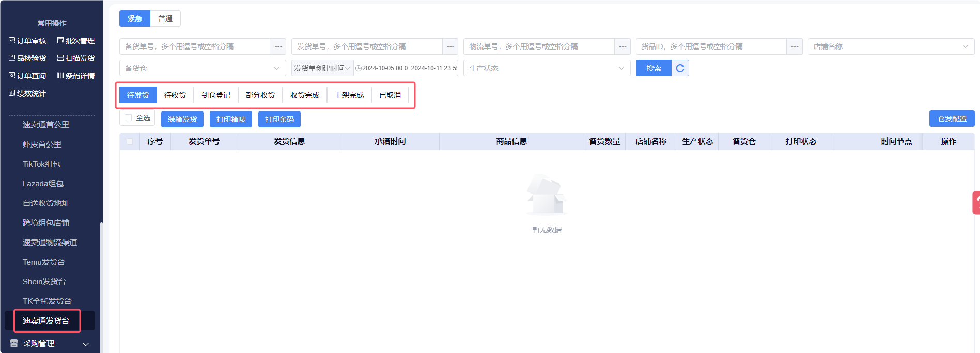Expand the 生产状态 dropdown

pos(546,68)
